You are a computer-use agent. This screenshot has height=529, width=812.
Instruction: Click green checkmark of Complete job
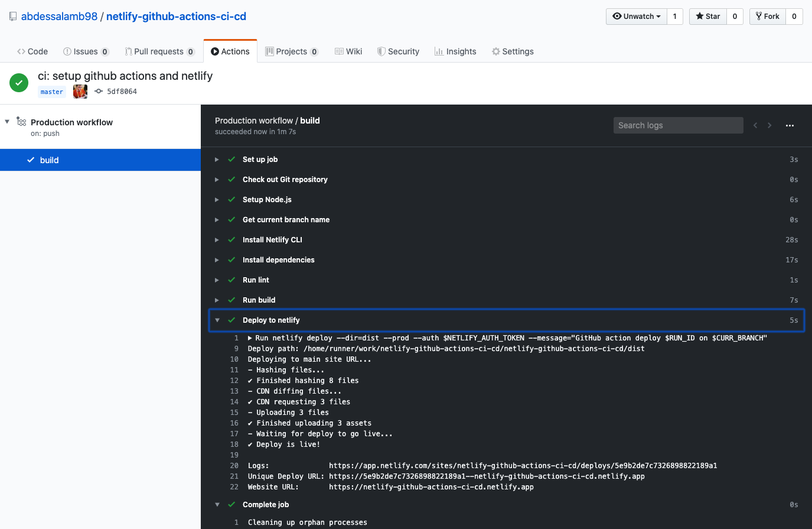(231, 505)
